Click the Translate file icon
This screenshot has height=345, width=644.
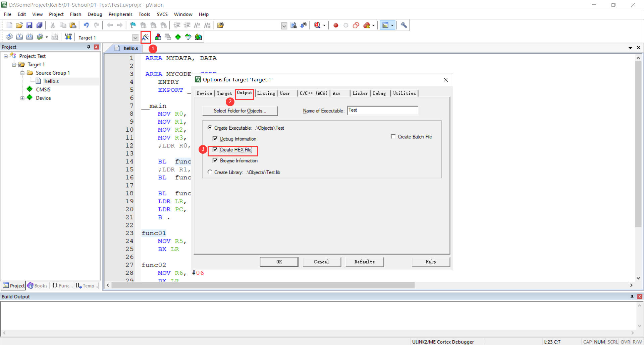coord(9,37)
